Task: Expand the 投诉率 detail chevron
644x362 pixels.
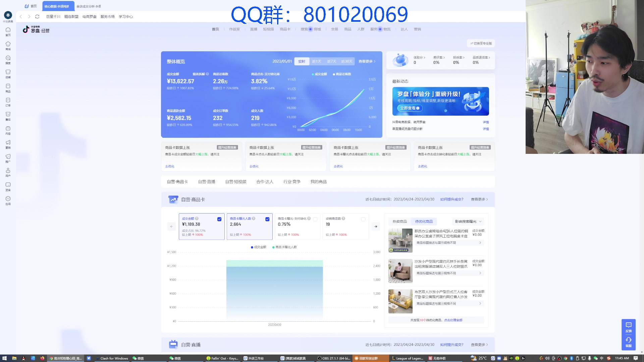Action: click(x=464, y=58)
